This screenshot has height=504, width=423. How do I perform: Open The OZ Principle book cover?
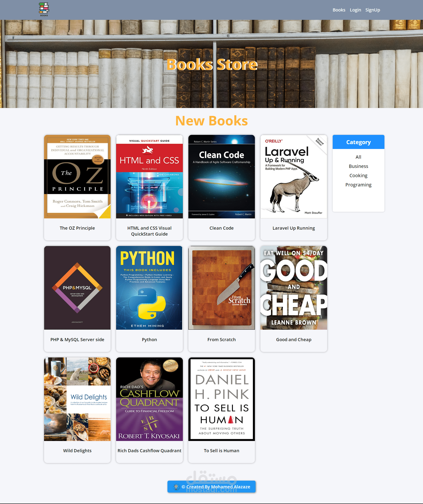[x=77, y=177]
